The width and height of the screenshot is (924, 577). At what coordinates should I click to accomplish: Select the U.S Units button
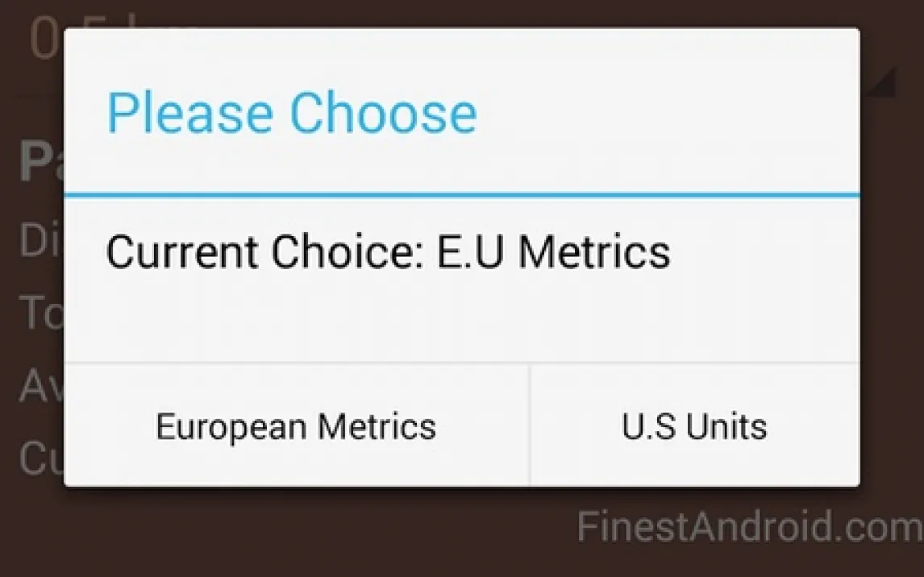pos(694,425)
